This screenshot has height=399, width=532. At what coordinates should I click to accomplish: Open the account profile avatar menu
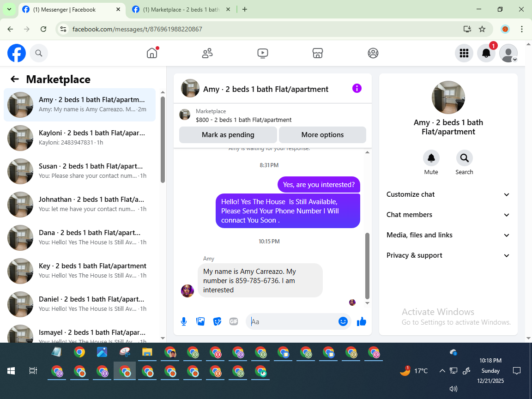508,53
